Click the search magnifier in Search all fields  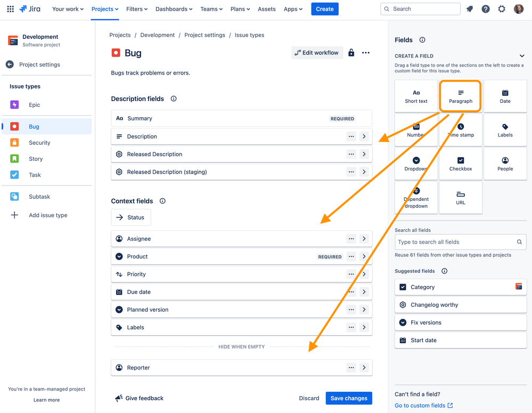click(x=519, y=242)
